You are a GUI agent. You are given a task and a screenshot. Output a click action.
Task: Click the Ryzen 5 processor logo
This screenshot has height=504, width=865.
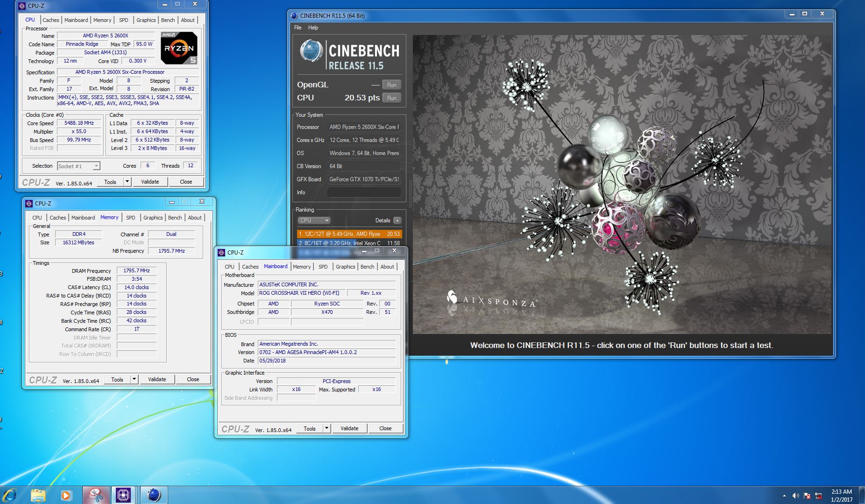179,48
